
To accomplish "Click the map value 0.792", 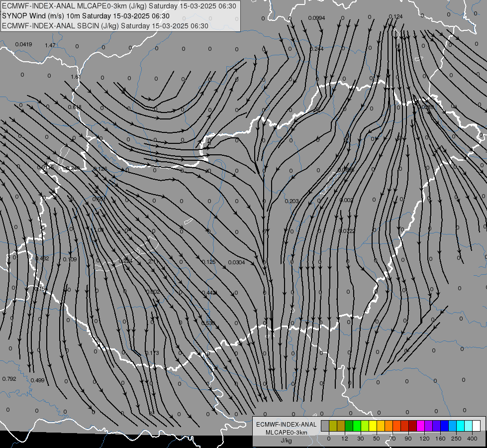I will click(x=9, y=379).
